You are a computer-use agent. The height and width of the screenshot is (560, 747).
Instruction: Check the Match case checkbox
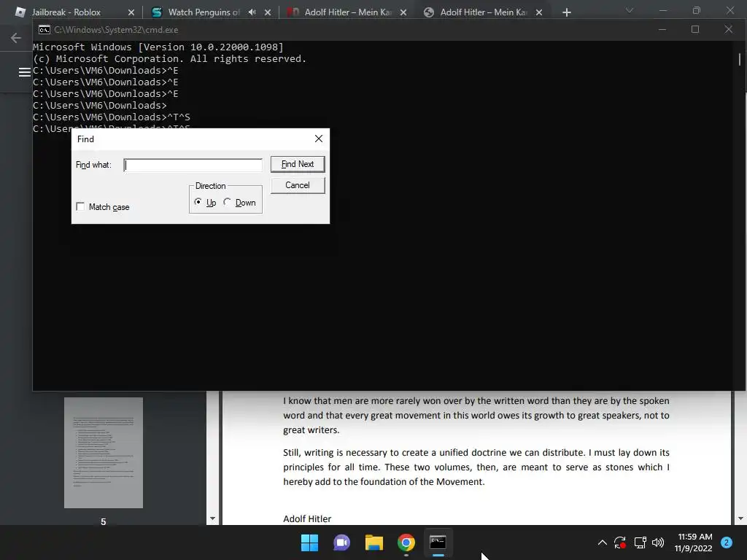coord(80,206)
